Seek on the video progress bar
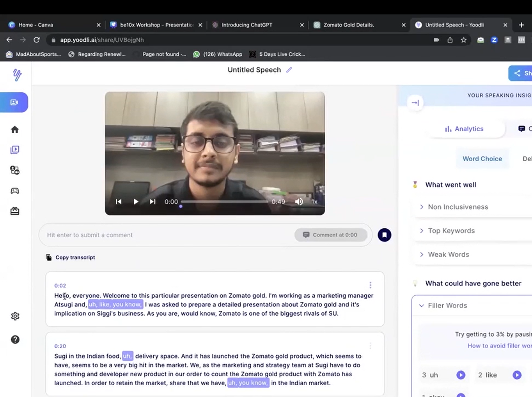This screenshot has height=397, width=532. click(224, 202)
